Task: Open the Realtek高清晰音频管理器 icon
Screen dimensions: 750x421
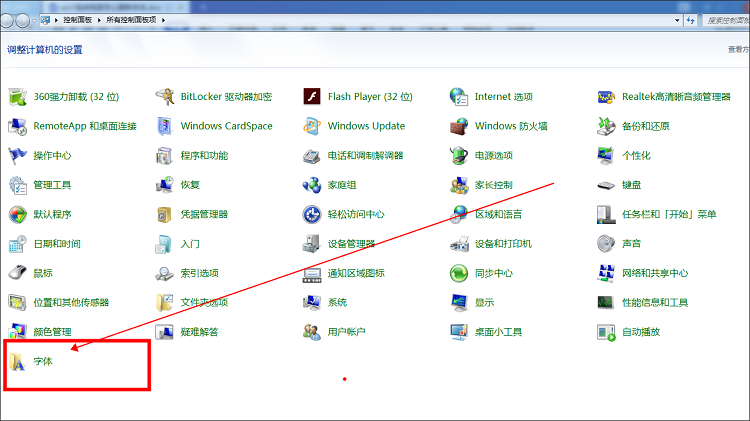Action: click(x=606, y=97)
